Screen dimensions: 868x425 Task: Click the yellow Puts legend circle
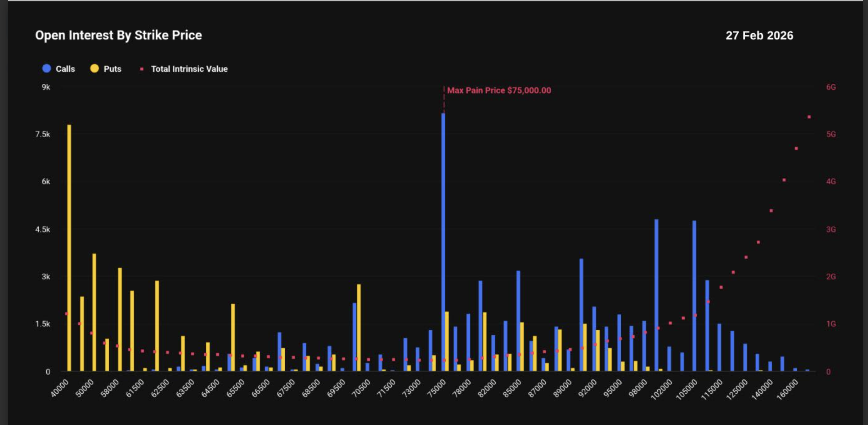point(94,68)
